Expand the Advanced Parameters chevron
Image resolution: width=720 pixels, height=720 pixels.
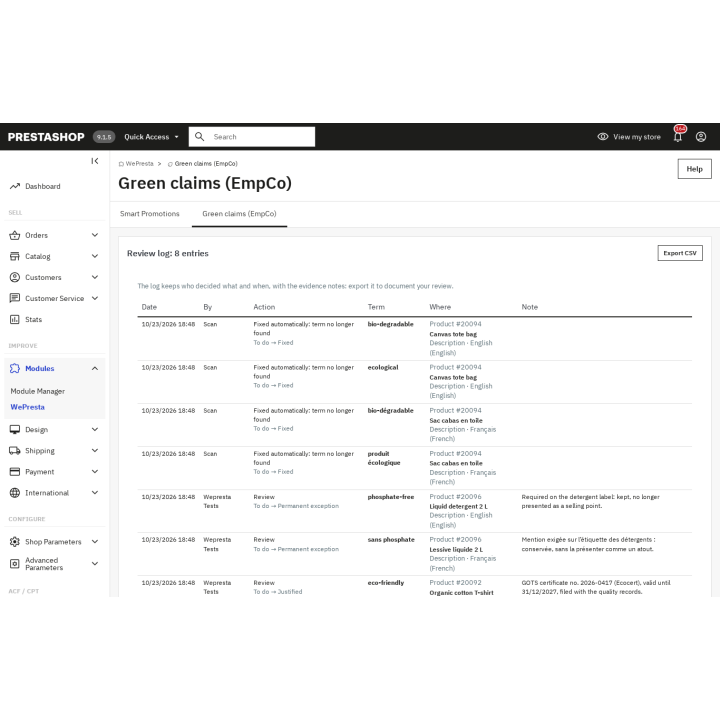[x=95, y=564]
